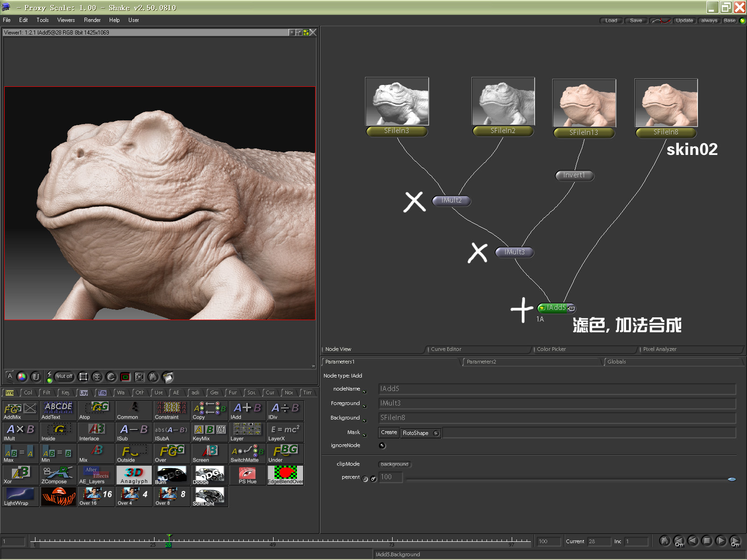Click the Save button
This screenshot has width=747, height=560.
(x=636, y=21)
